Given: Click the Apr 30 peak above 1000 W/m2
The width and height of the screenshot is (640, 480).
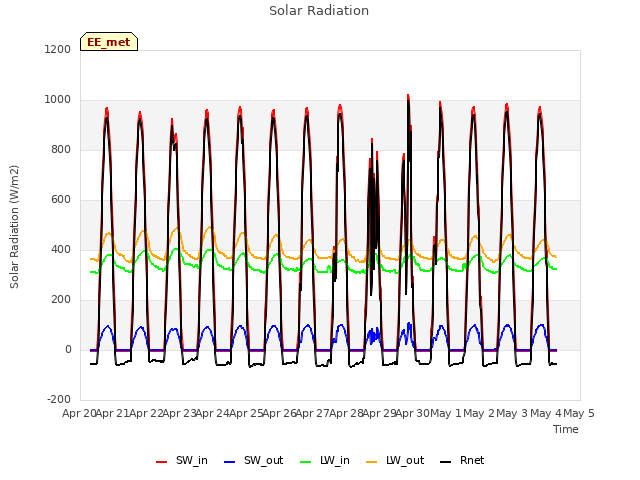Looking at the screenshot, I should (x=408, y=97).
